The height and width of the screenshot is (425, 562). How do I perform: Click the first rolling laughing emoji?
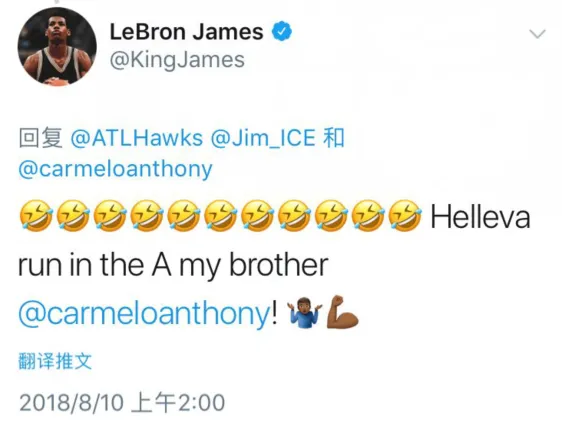36,216
